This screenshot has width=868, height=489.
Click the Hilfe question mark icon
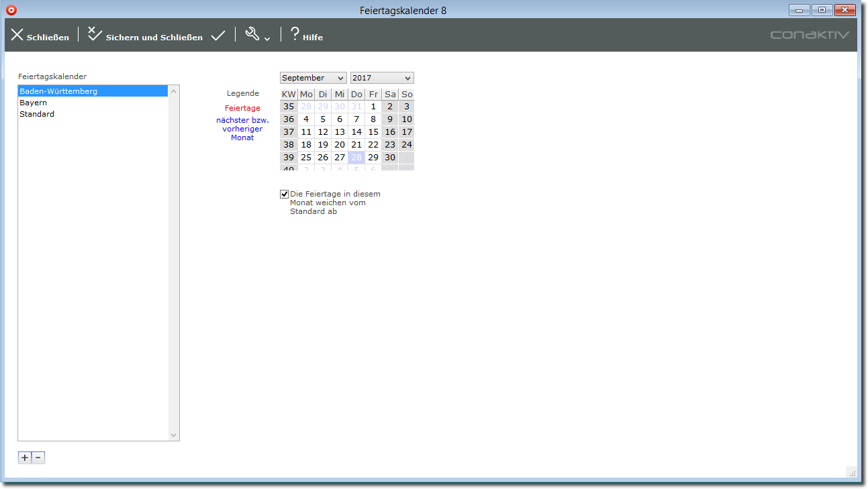[294, 34]
